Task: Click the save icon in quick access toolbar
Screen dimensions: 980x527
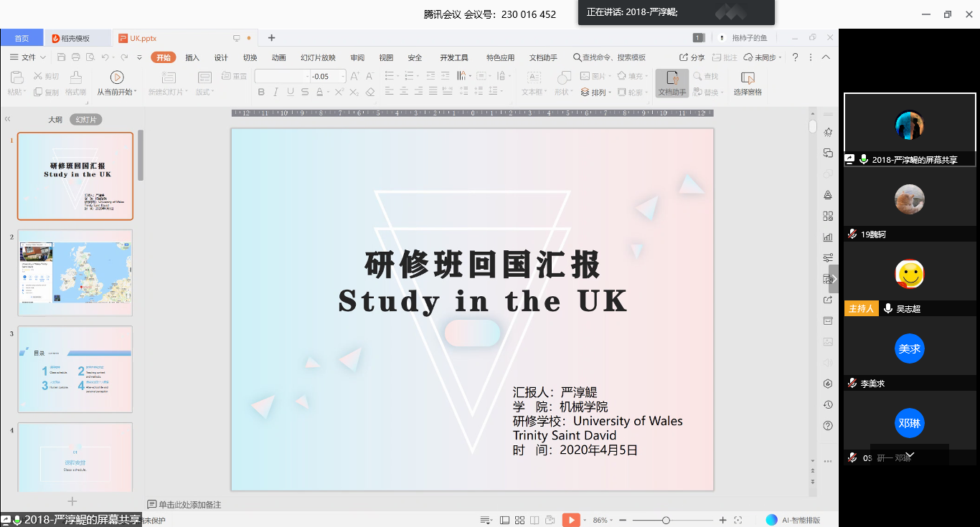Action: click(61, 57)
